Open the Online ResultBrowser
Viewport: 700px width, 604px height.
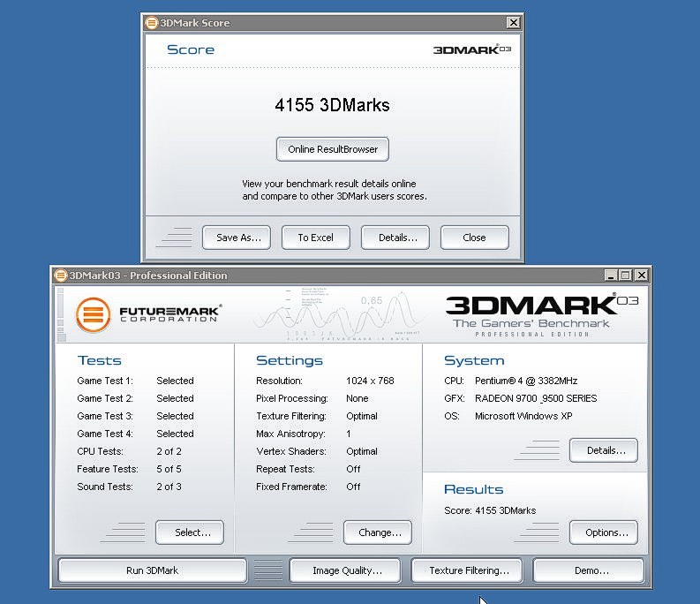pos(333,149)
